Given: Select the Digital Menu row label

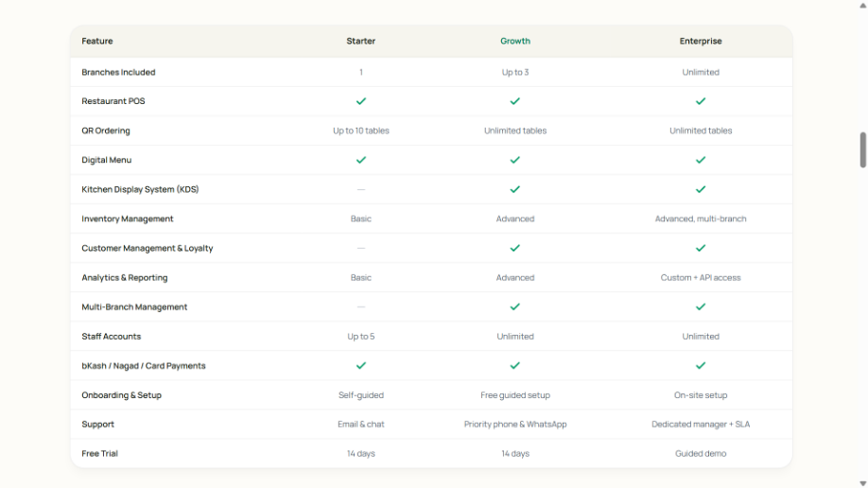Looking at the screenshot, I should pyautogui.click(x=106, y=160).
